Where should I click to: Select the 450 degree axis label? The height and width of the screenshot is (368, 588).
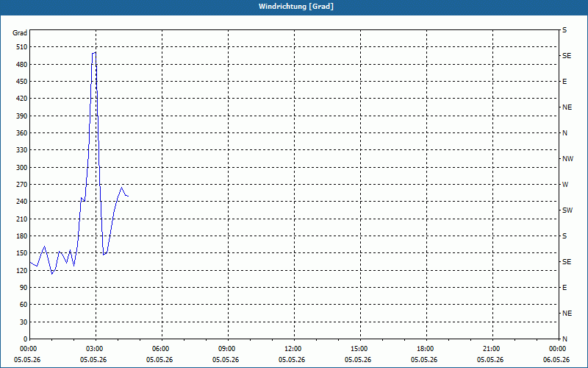tap(22, 82)
